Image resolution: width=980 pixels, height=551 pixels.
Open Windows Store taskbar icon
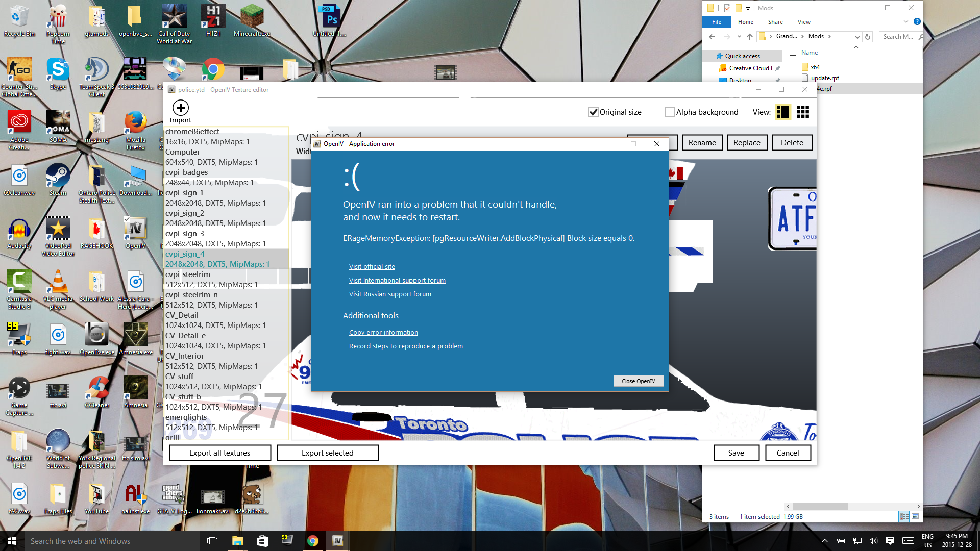(x=262, y=541)
